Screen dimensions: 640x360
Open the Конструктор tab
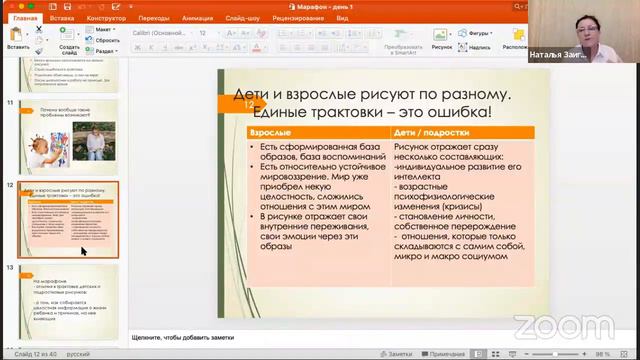tap(106, 18)
